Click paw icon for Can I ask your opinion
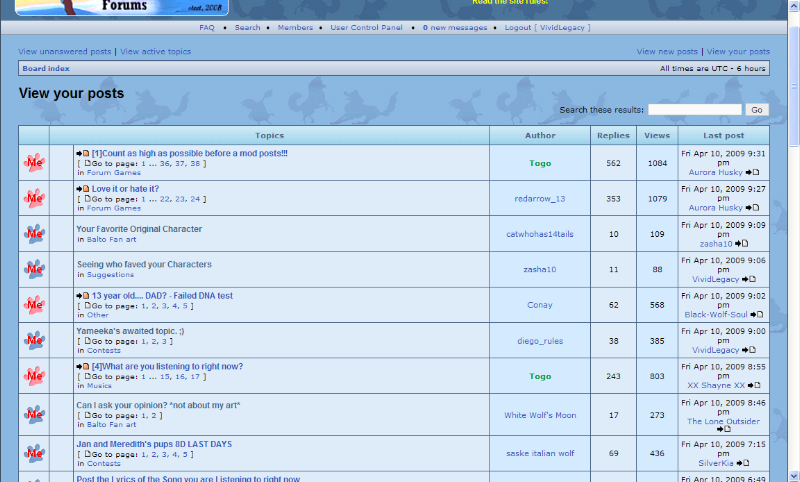The width and height of the screenshot is (800, 482). pos(34,414)
